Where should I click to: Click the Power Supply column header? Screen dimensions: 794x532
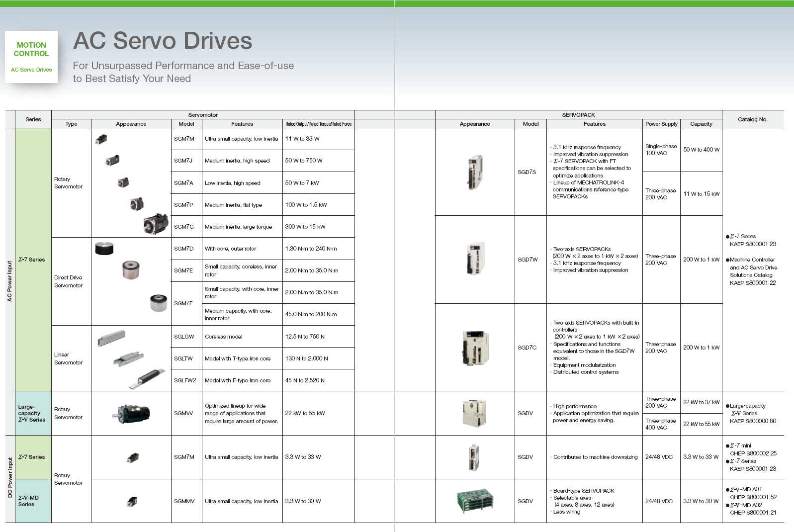[661, 124]
